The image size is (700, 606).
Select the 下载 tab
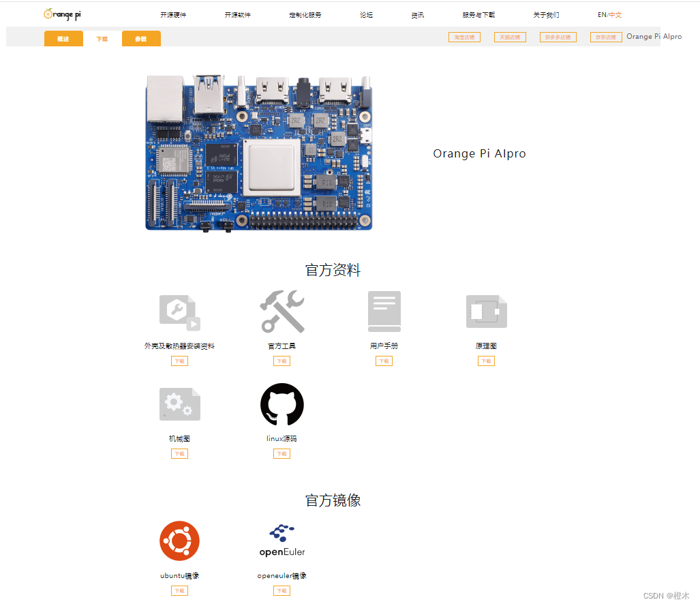(102, 39)
